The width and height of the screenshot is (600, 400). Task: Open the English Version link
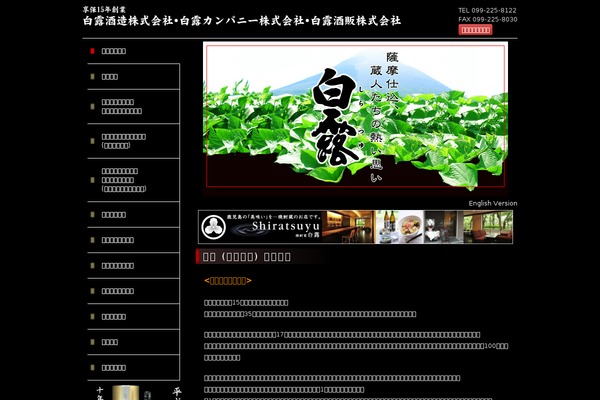pyautogui.click(x=493, y=203)
